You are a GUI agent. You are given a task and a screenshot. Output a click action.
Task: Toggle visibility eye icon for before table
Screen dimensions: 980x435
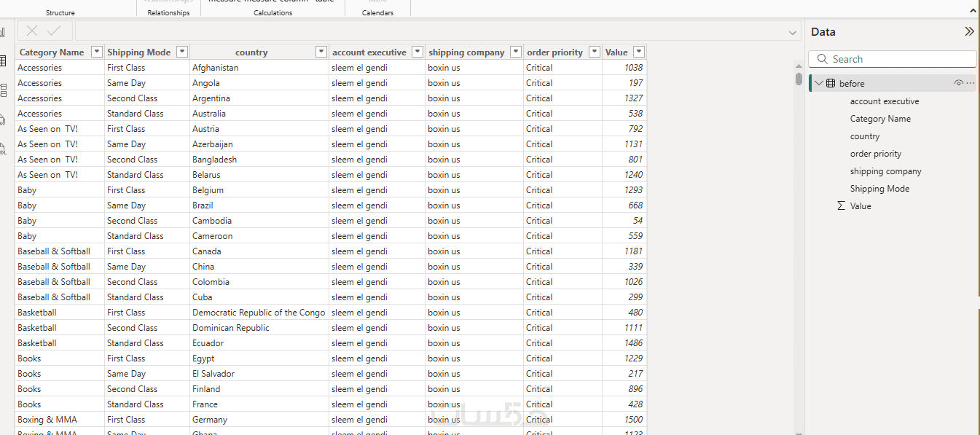point(958,83)
